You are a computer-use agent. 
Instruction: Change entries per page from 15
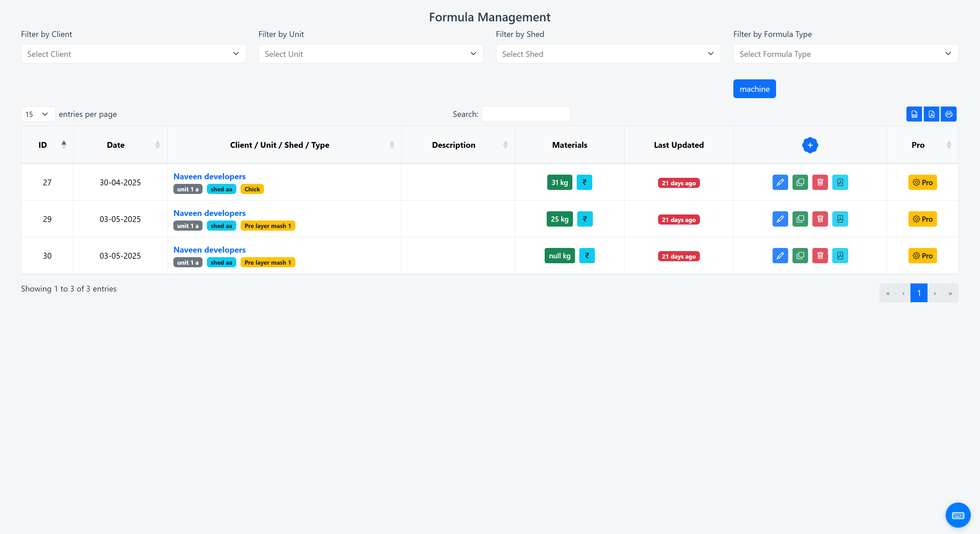[x=37, y=114]
